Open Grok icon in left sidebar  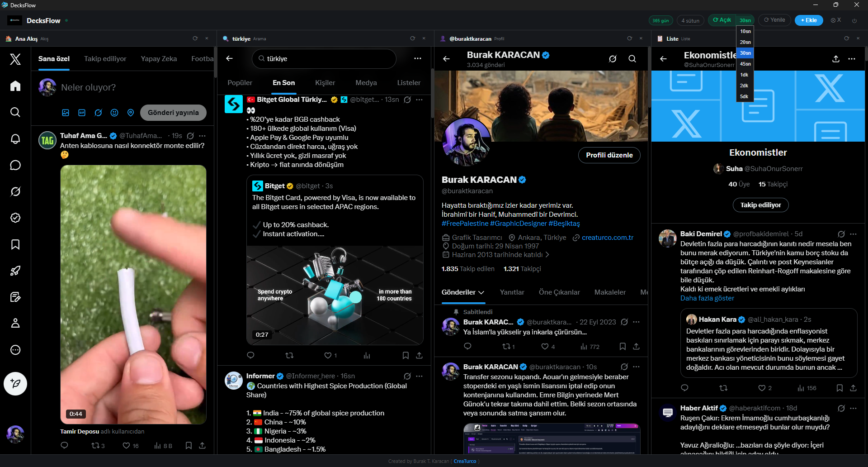(15, 192)
